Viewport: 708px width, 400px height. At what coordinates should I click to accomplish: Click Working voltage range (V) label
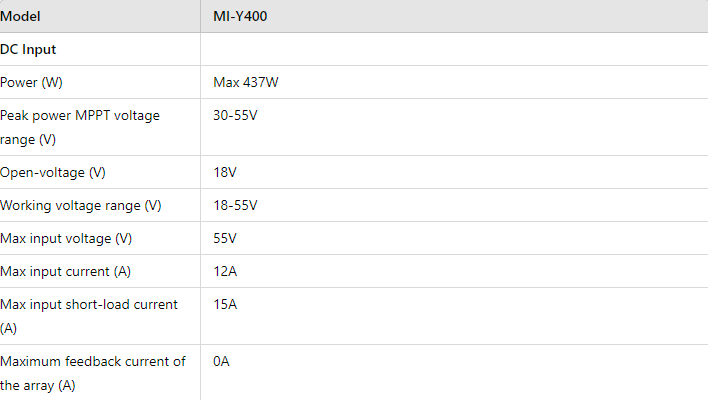click(x=81, y=205)
